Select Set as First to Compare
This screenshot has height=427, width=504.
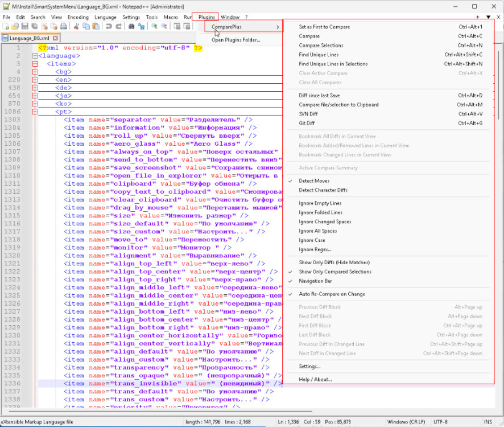(x=388, y=27)
